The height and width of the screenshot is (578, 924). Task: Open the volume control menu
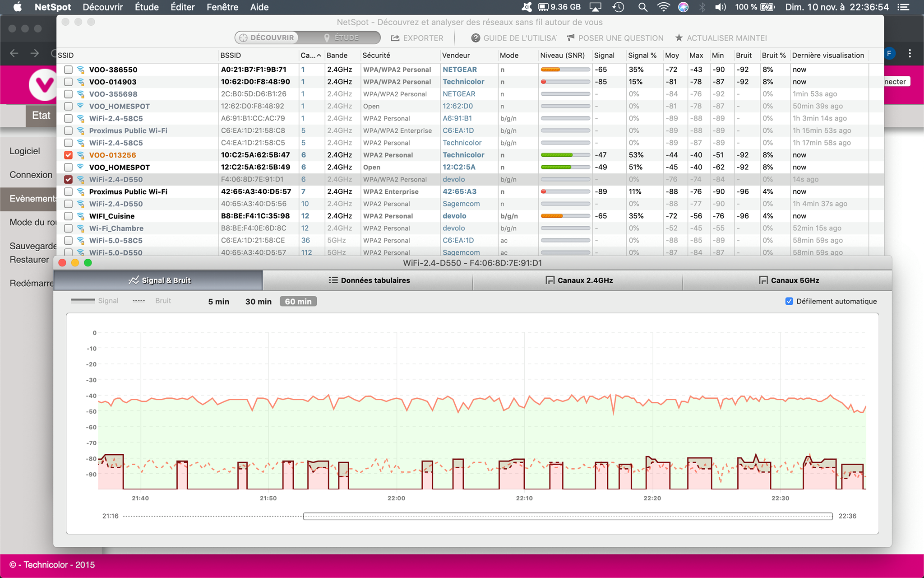pos(721,7)
